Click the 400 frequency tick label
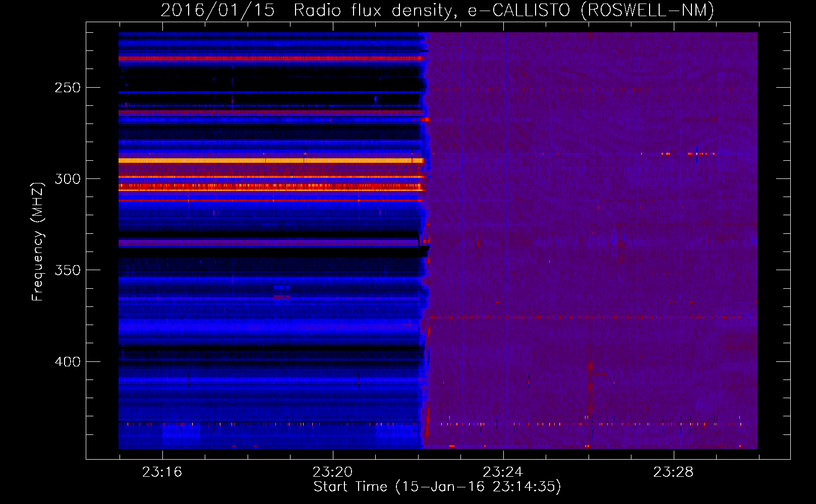Screen dimensions: 816x504 click(68, 362)
